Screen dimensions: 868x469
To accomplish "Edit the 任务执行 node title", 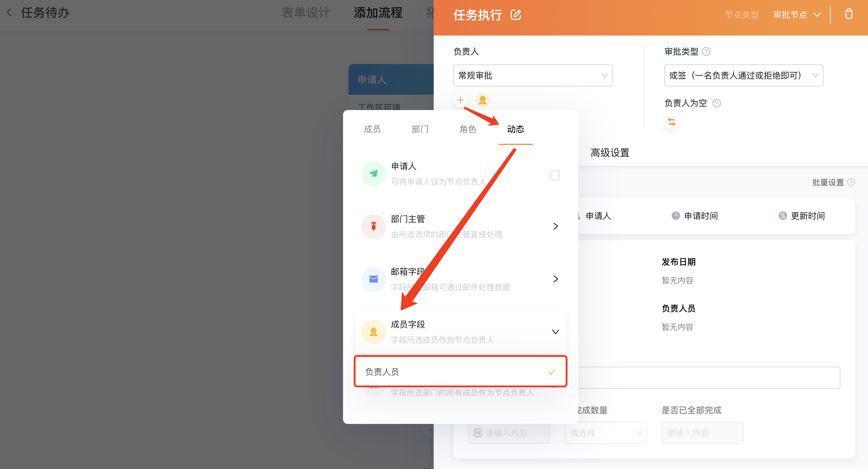I will click(x=515, y=14).
